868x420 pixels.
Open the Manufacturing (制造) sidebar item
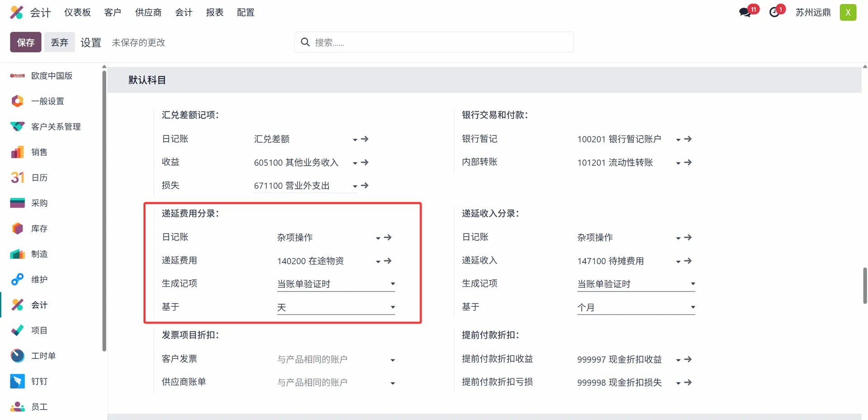coord(39,254)
